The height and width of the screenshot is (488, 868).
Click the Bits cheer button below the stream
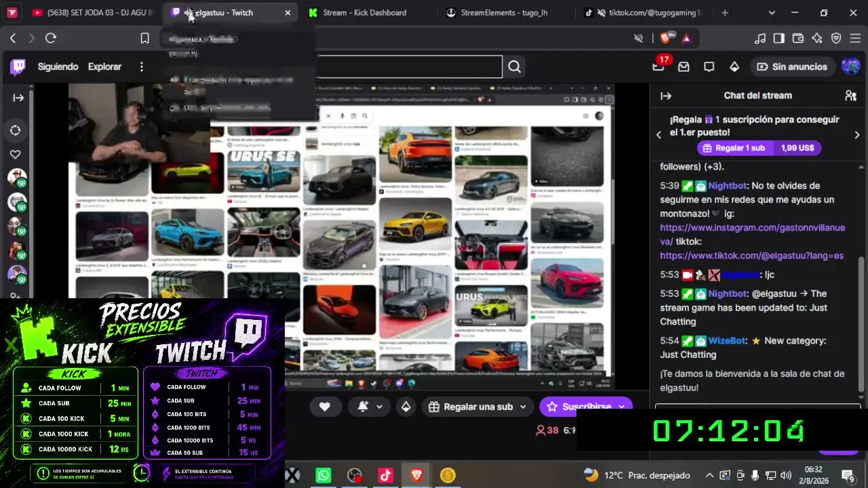click(406, 407)
